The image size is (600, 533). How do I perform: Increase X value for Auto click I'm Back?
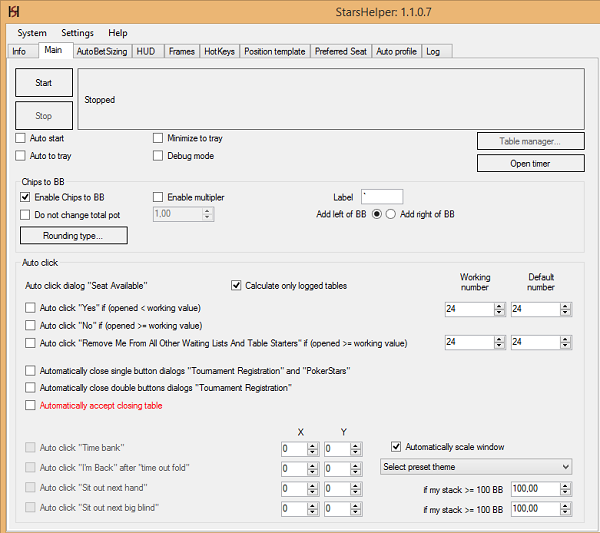click(312, 465)
